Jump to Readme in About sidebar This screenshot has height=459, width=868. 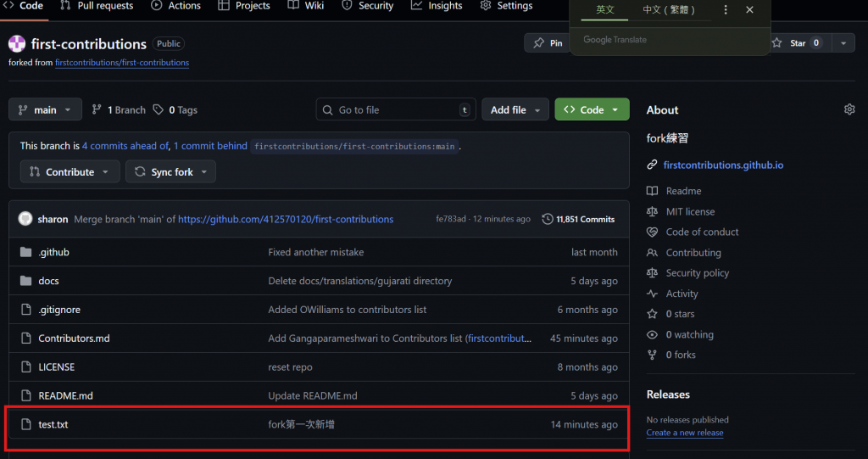click(x=683, y=191)
